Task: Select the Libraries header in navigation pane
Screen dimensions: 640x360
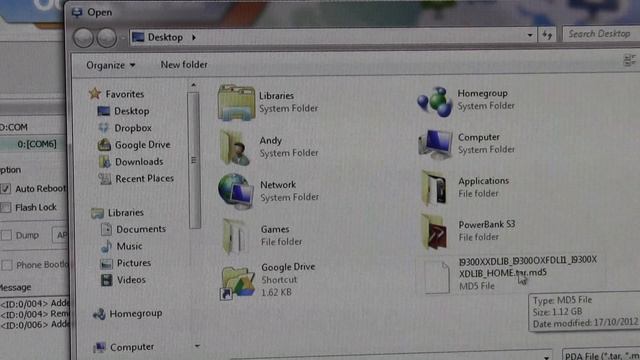Action: pyautogui.click(x=126, y=213)
